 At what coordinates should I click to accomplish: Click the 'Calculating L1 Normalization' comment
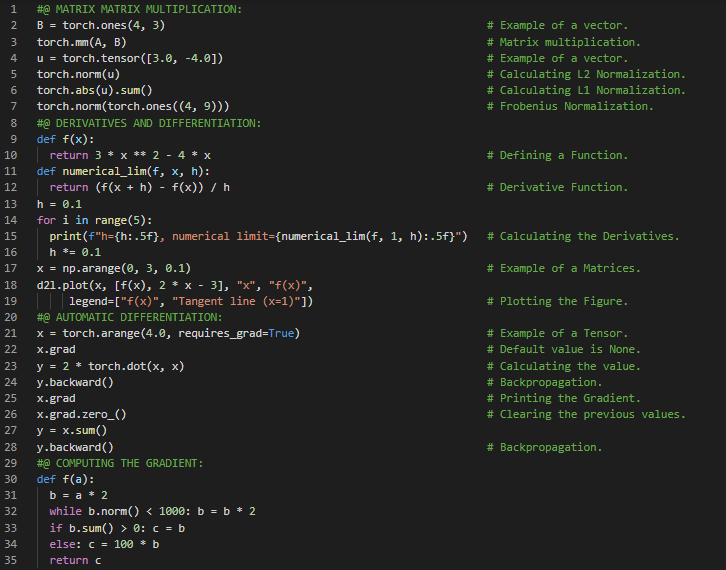(592, 90)
